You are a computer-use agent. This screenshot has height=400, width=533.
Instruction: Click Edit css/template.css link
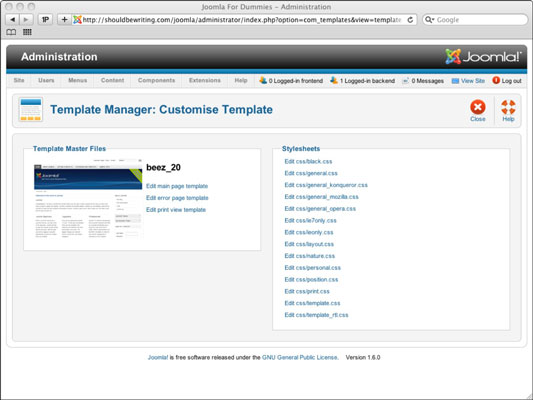point(312,303)
